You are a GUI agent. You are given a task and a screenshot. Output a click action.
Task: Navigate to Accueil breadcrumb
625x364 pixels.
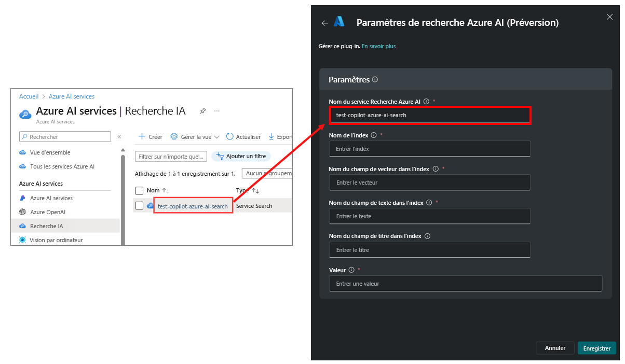pyautogui.click(x=29, y=96)
